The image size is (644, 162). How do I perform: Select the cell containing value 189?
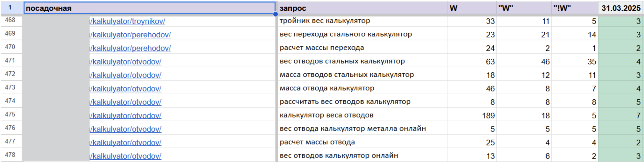click(472, 116)
